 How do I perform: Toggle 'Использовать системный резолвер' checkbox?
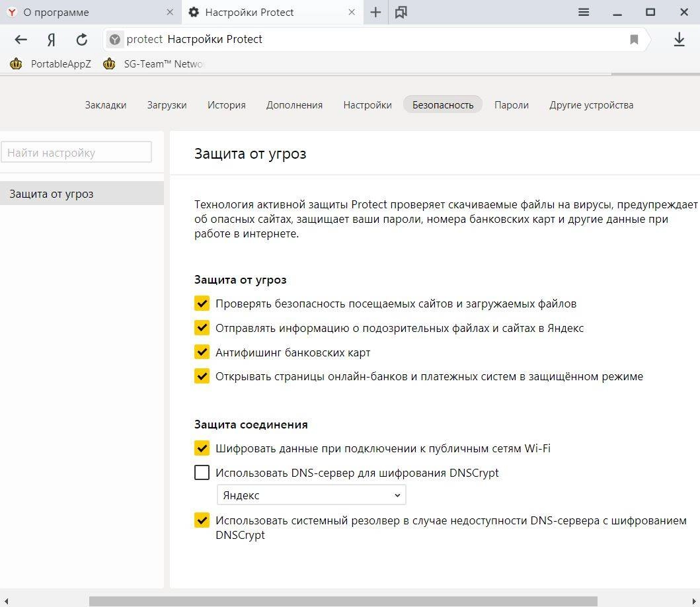tap(202, 520)
